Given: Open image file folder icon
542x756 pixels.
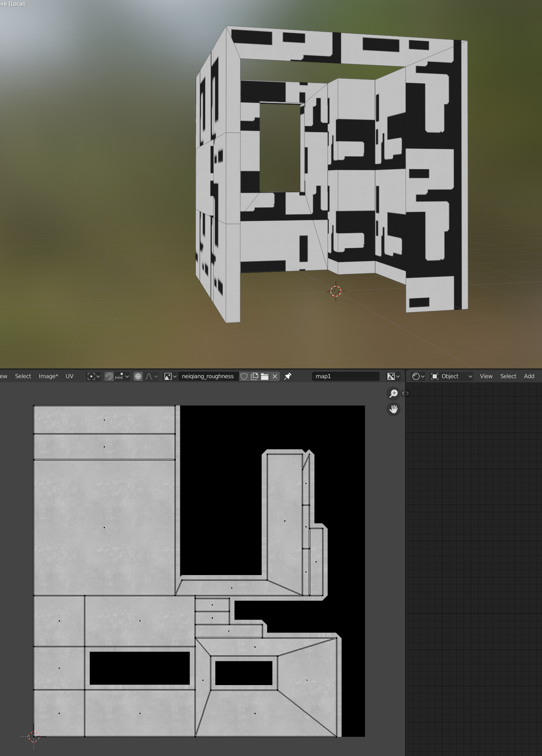Looking at the screenshot, I should pyautogui.click(x=265, y=376).
